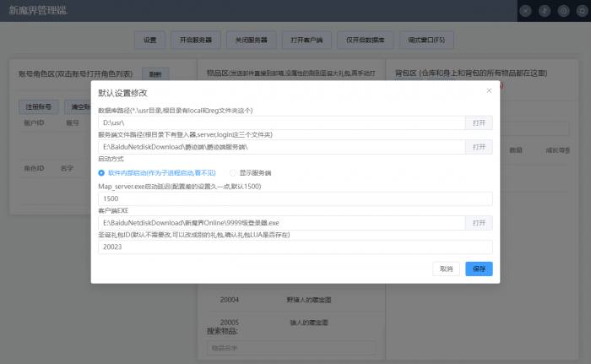Image resolution: width=591 pixels, height=364 pixels.
Task: Click the 新魔界管理端 title text
Action: tap(38, 10)
